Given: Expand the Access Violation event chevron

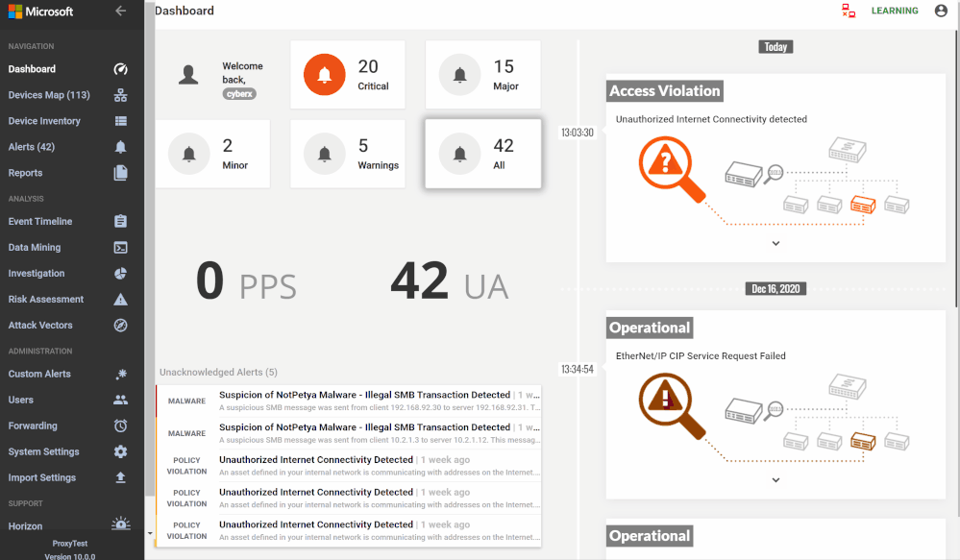Looking at the screenshot, I should pyautogui.click(x=775, y=244).
